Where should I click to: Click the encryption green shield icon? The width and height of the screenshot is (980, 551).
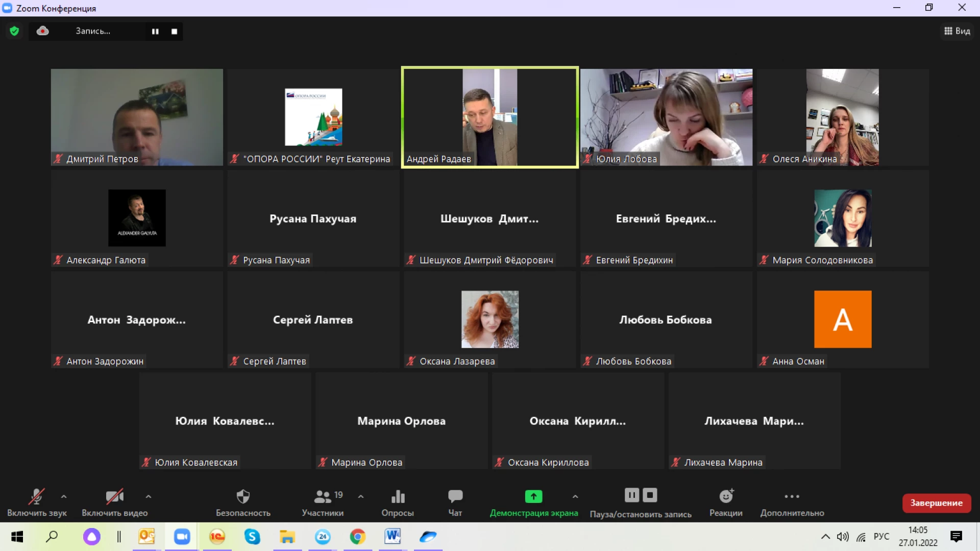coord(14,31)
